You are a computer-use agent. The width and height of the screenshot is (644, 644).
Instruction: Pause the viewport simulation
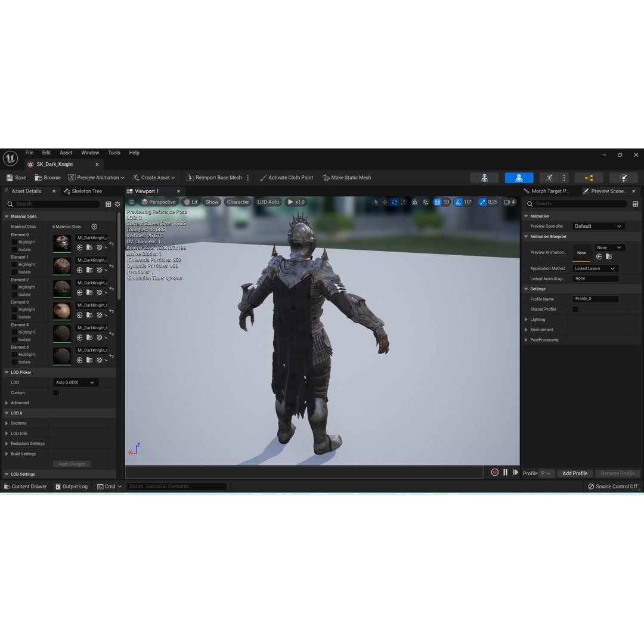point(505,472)
